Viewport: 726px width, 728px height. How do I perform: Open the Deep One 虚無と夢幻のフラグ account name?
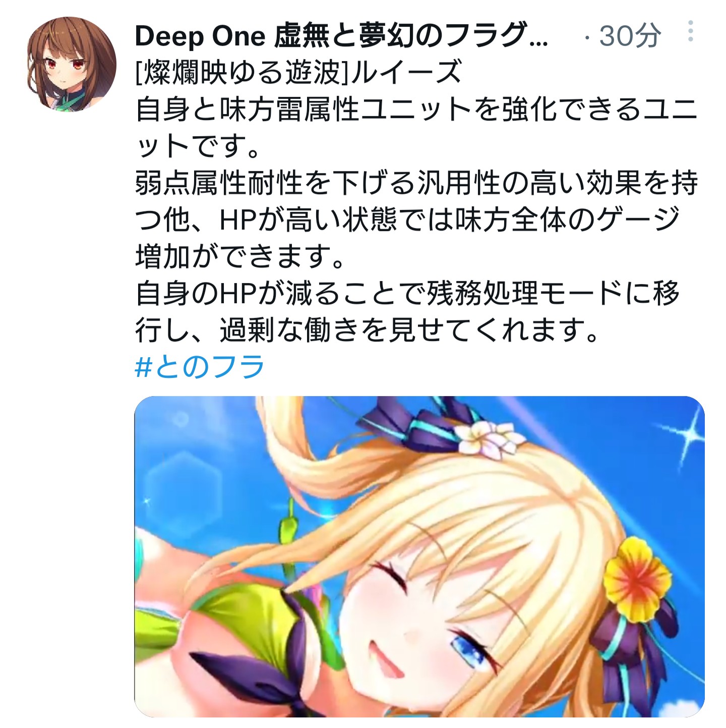click(341, 36)
